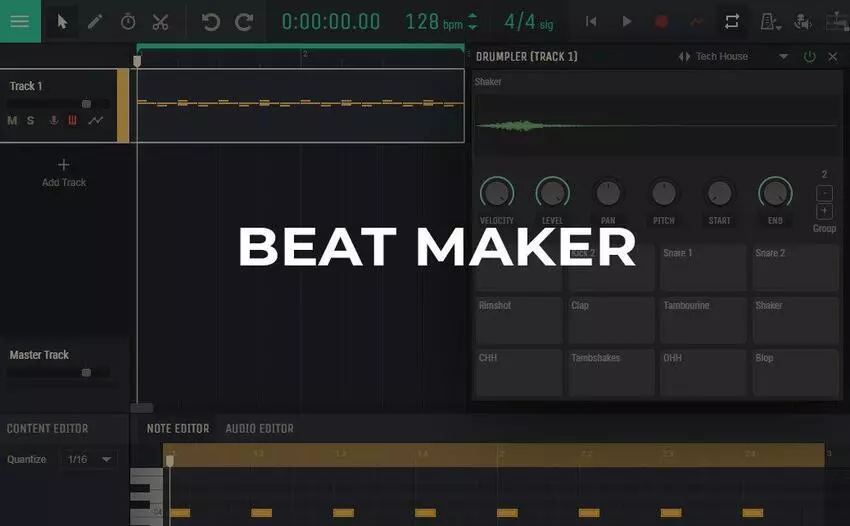Switch to the Audio Editor tab
The image size is (850, 526).
click(x=259, y=429)
